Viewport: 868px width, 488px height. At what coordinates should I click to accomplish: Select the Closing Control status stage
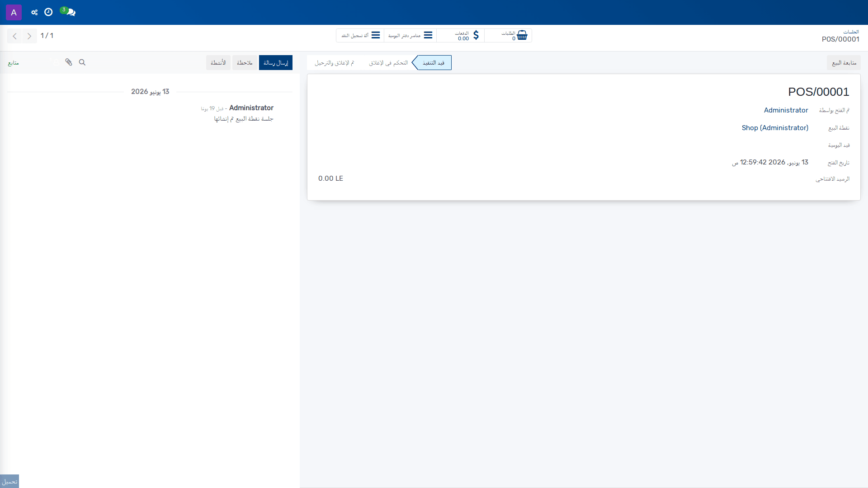tap(388, 63)
